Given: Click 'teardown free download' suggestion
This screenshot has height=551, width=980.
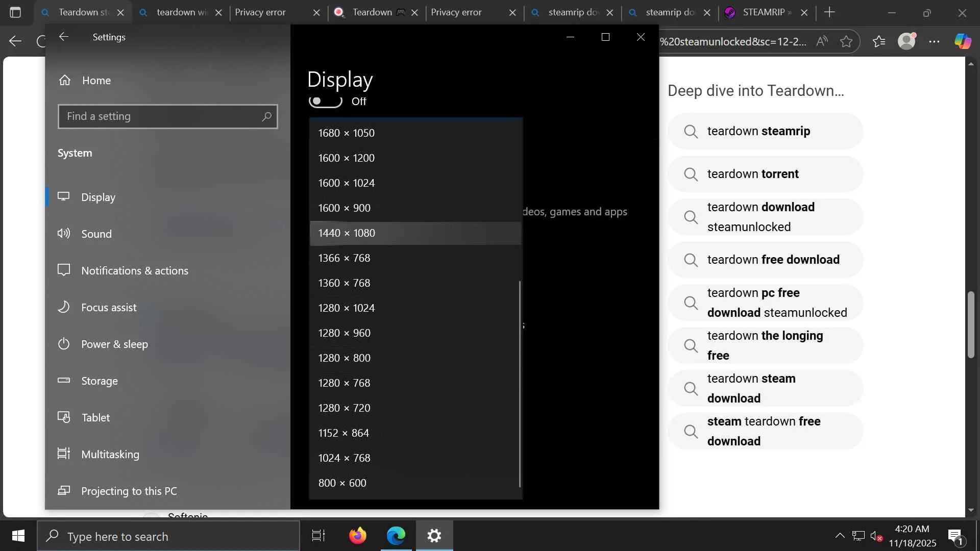Looking at the screenshot, I should [x=773, y=260].
